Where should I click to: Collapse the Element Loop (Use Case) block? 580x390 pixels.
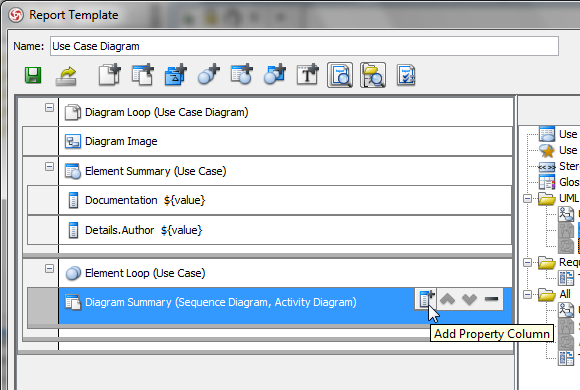pos(49,269)
